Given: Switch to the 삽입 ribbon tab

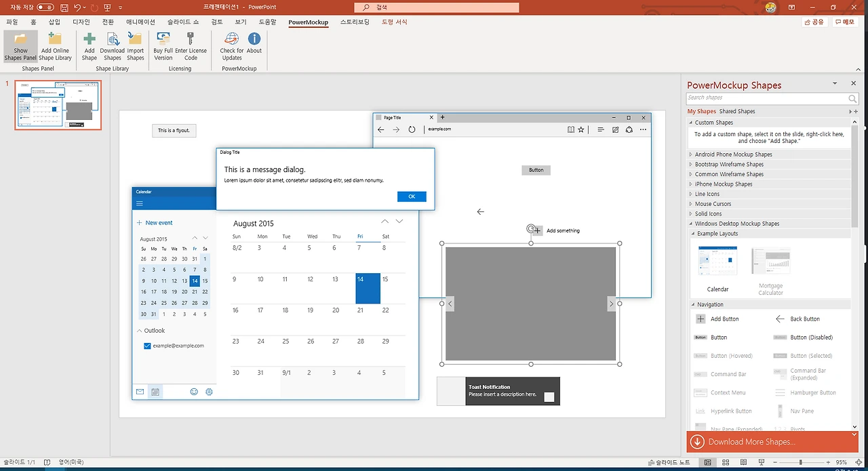Looking at the screenshot, I should (54, 22).
